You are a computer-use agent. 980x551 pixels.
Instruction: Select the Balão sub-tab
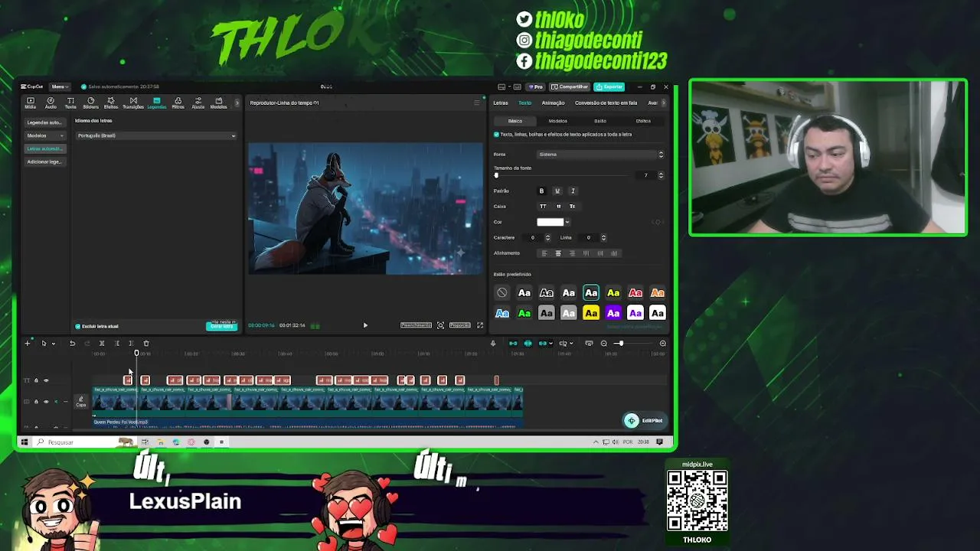coord(600,121)
